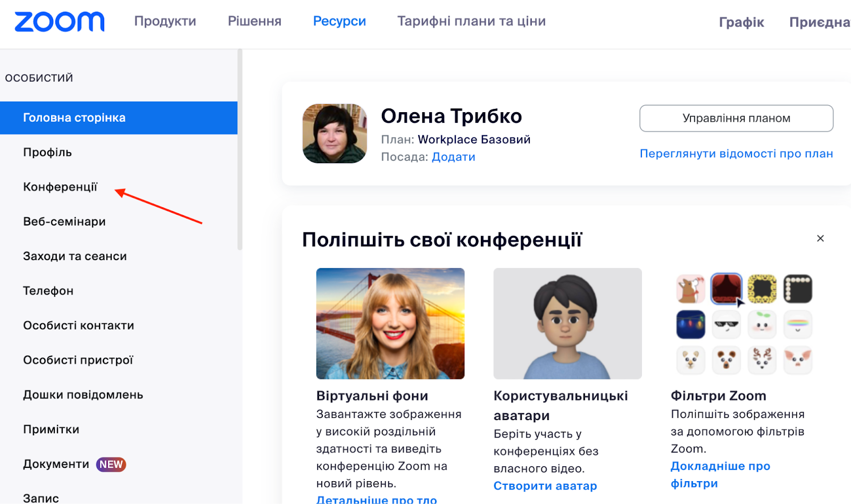Click the NEW badge next to Документи

tap(111, 464)
